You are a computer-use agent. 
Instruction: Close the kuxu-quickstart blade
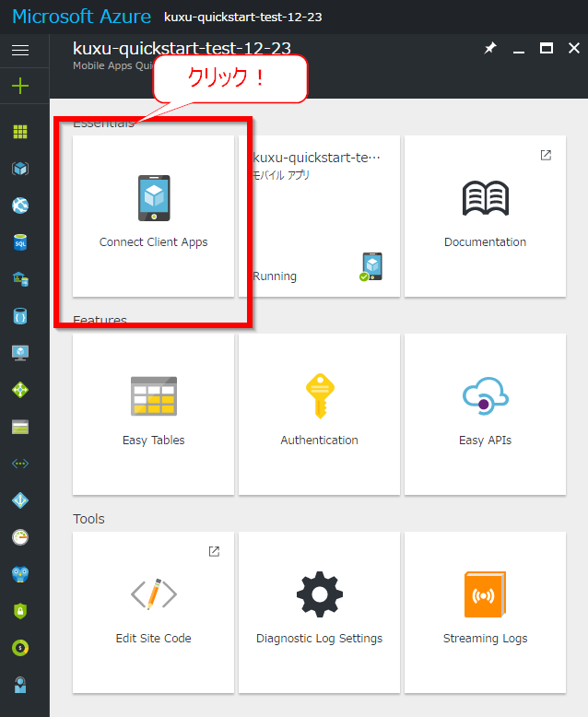pyautogui.click(x=574, y=48)
